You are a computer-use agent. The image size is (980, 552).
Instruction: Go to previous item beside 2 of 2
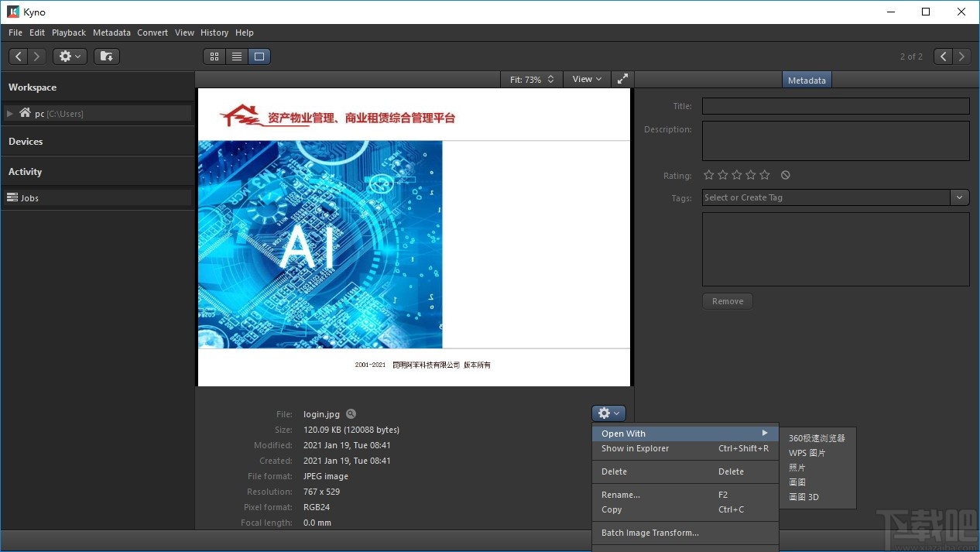[943, 57]
